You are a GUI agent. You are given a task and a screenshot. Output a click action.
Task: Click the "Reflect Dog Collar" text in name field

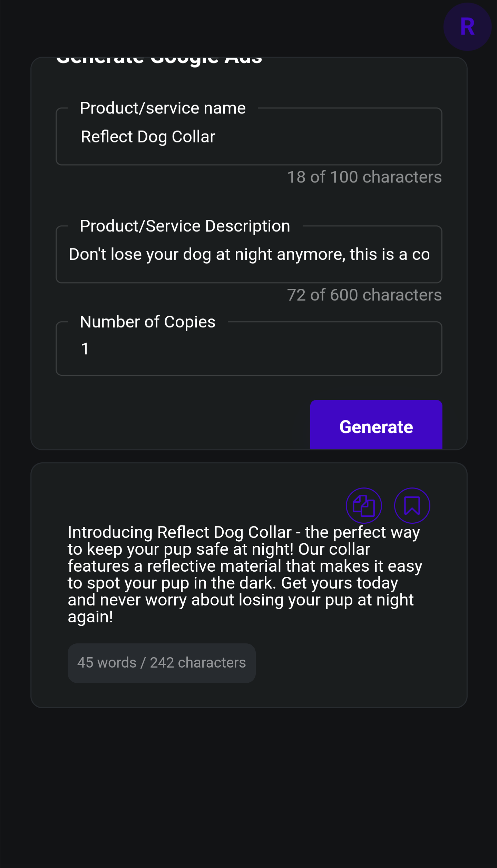[x=148, y=137]
